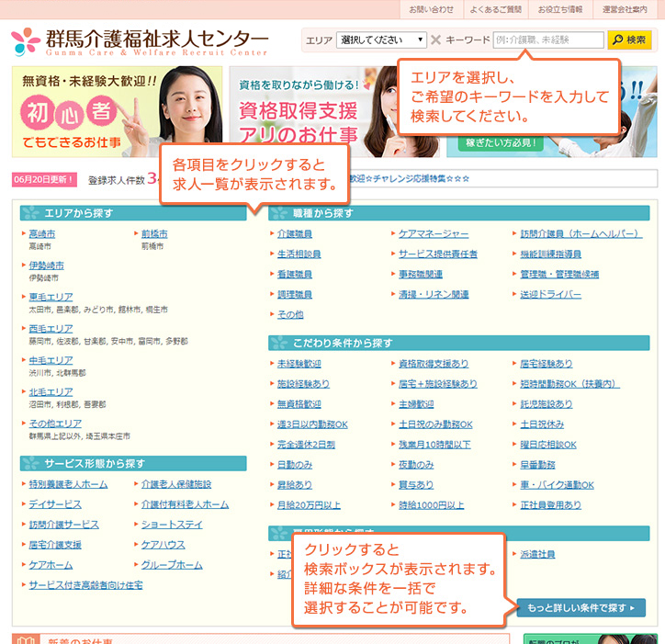Select the 前橋市 area link
Image resolution: width=665 pixels, height=644 pixels.
pyautogui.click(x=154, y=234)
